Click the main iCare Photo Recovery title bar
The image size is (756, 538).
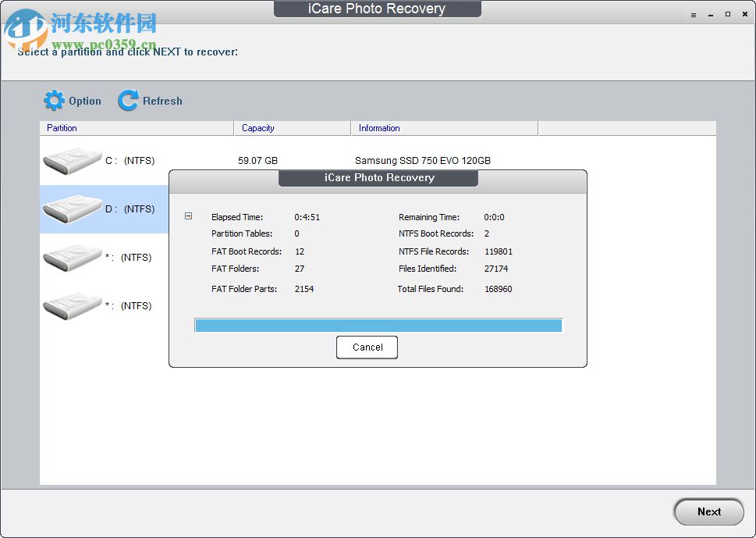(378, 9)
